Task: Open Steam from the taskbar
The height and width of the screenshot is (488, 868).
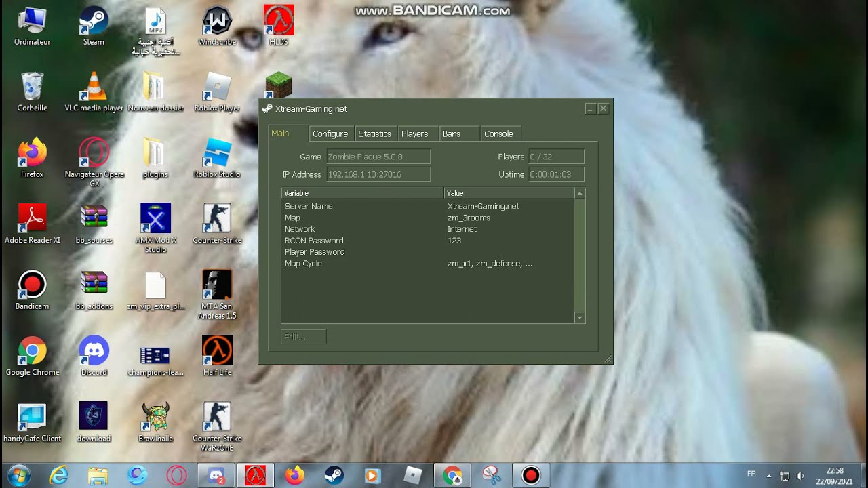Action: point(334,476)
